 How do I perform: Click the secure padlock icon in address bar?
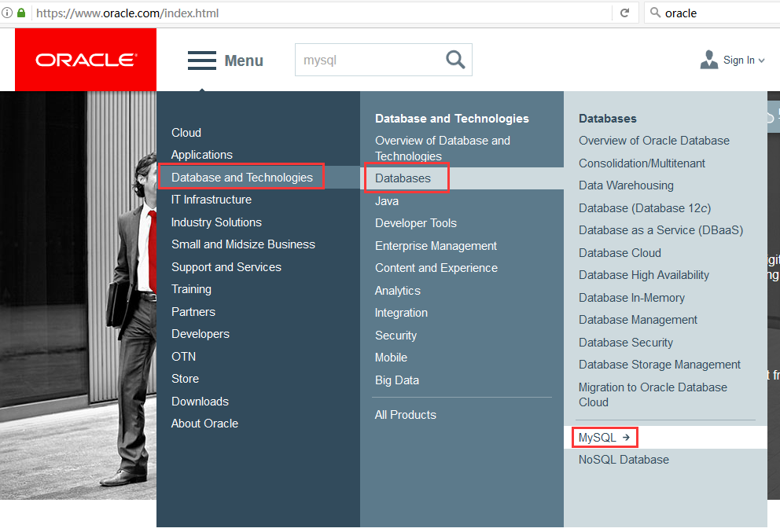tap(21, 13)
